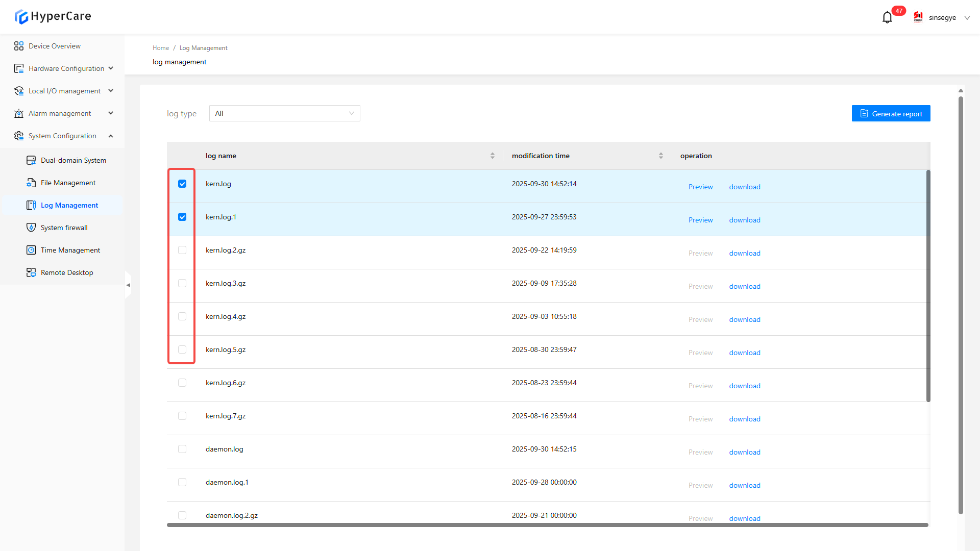Click the File Management sidebar icon

pos(31,183)
